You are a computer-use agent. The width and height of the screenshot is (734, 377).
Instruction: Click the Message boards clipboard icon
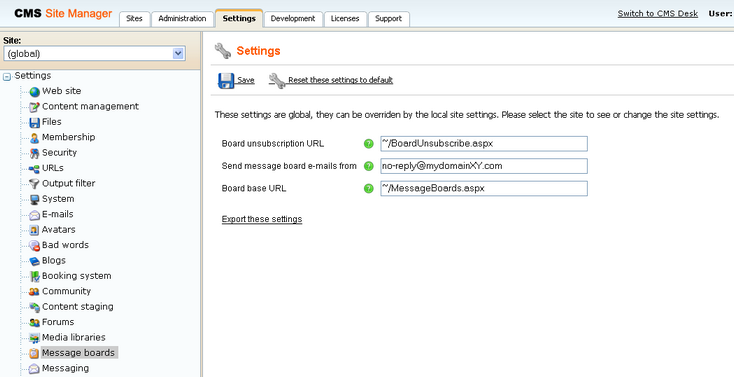(x=35, y=354)
